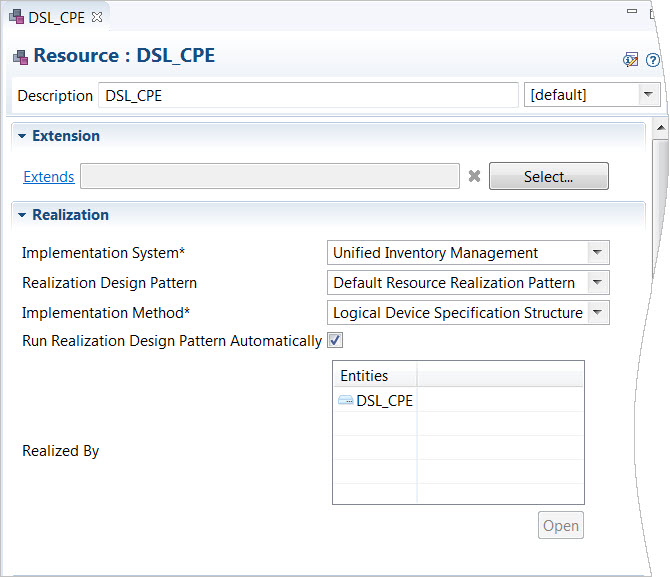
Task: Click the scrollbar up arrow
Action: click(x=661, y=128)
